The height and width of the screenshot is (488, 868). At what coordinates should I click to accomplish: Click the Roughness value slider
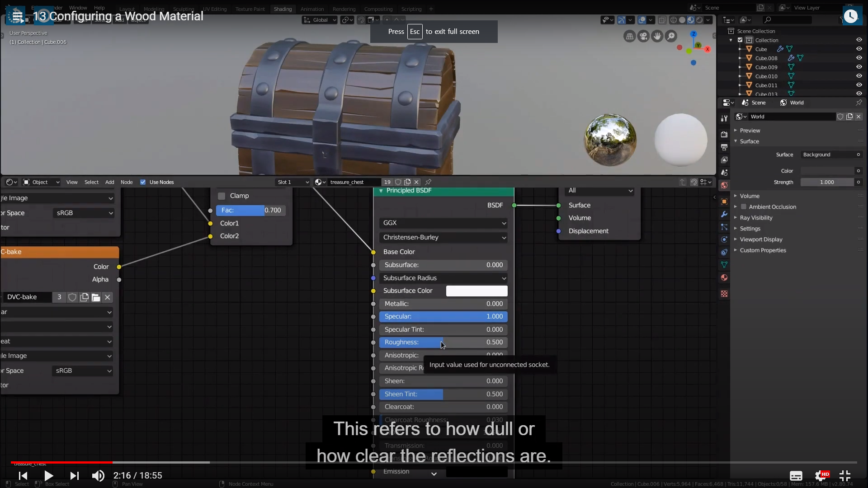443,343
